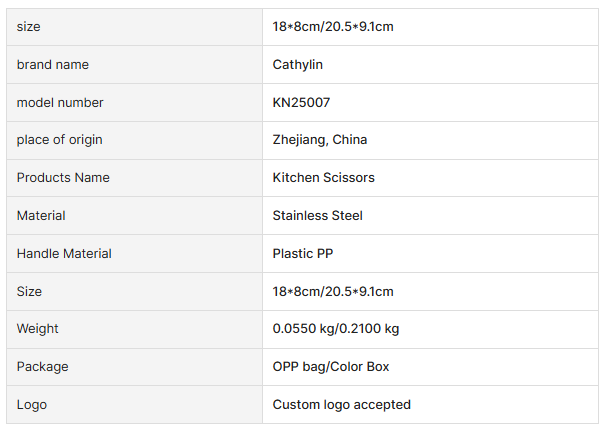
Task: Click the 'place of origin' label
Action: point(59,140)
